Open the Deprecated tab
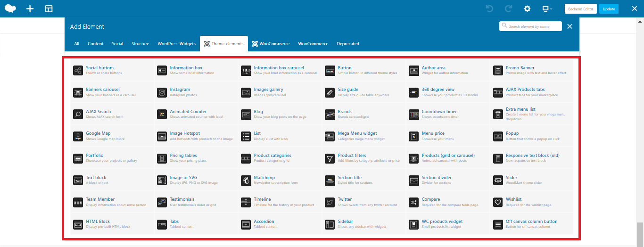The height and width of the screenshot is (247, 644). point(348,44)
